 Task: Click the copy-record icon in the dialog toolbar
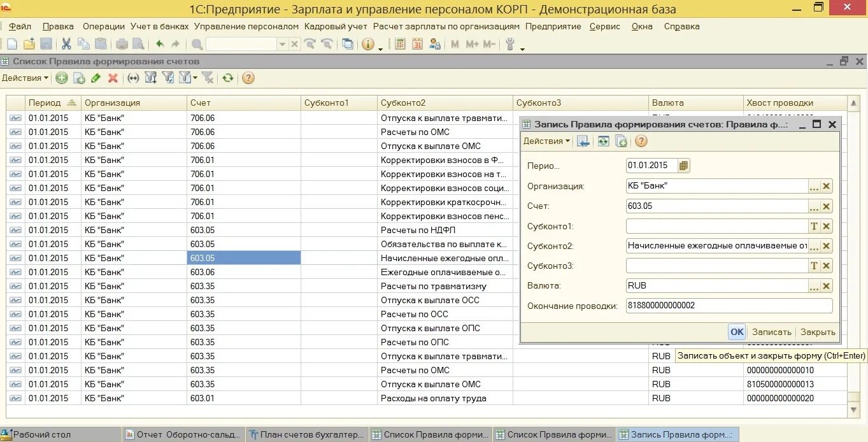tap(621, 141)
